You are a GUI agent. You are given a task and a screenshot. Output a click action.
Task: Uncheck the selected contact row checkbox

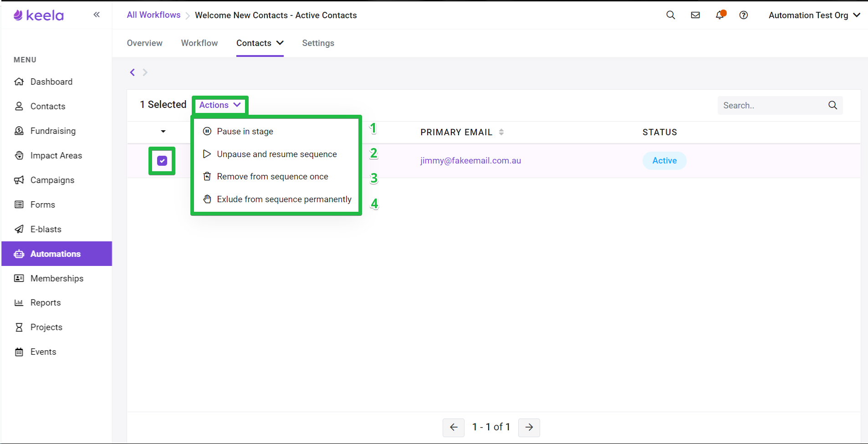pos(162,161)
